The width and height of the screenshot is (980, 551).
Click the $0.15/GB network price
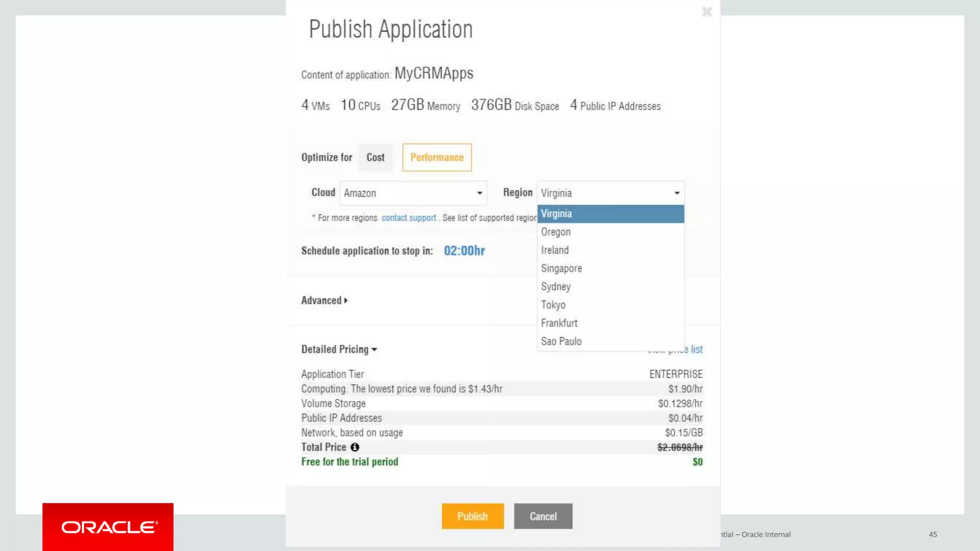click(x=684, y=433)
